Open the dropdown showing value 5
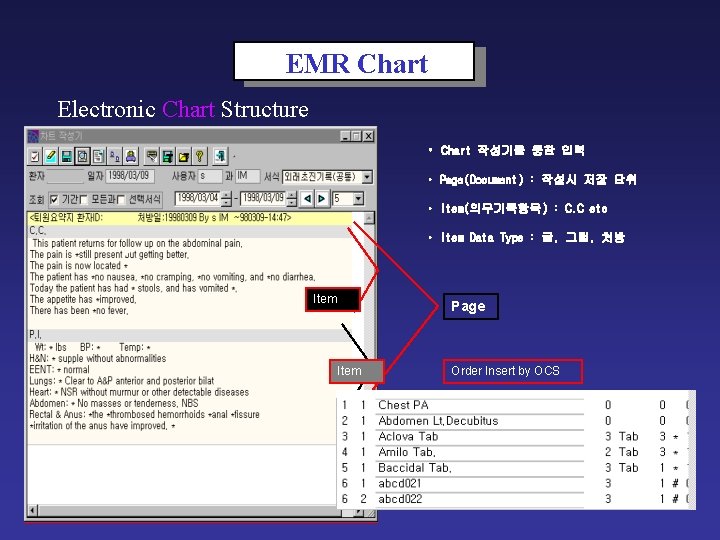Viewport: 720px width, 540px height. pyautogui.click(x=359, y=199)
